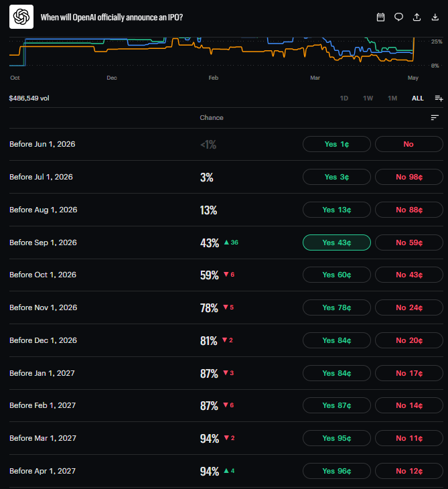The height and width of the screenshot is (489, 448).
Task: Buy Yes 13¢ for Before Aug 1, 2026
Action: 337,210
